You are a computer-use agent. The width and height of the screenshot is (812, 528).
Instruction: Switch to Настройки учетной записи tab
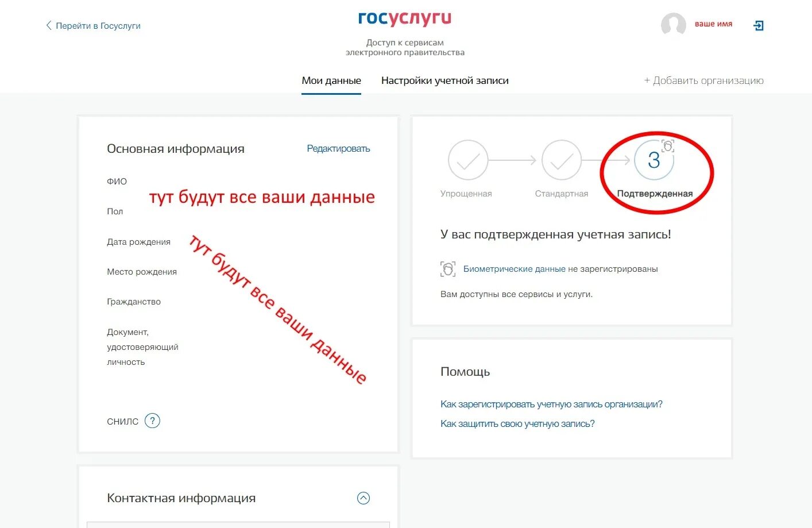445,80
